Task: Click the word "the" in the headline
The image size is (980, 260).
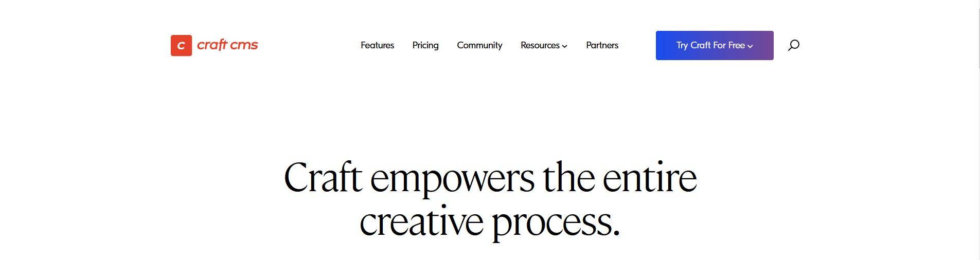Action: 568,178
